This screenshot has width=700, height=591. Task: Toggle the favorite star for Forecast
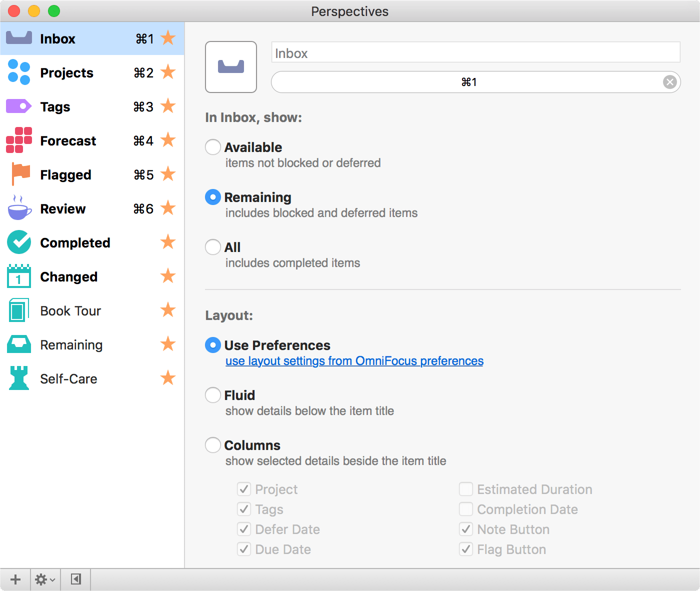click(x=168, y=140)
